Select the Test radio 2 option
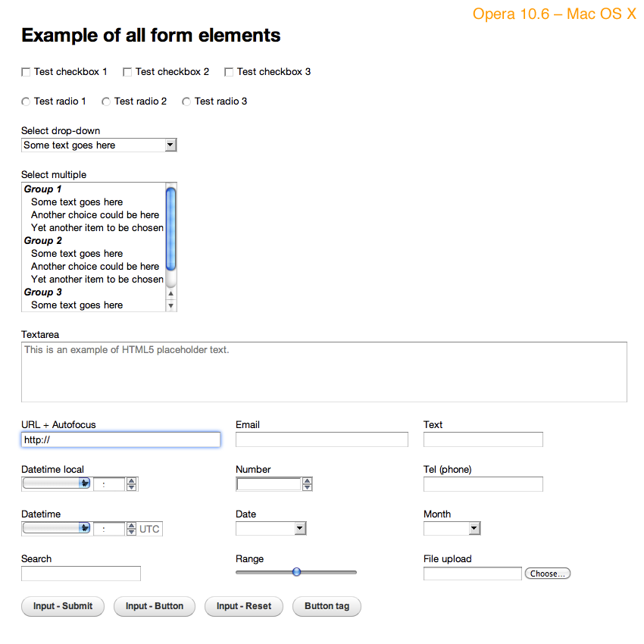This screenshot has width=644, height=644. [x=106, y=102]
